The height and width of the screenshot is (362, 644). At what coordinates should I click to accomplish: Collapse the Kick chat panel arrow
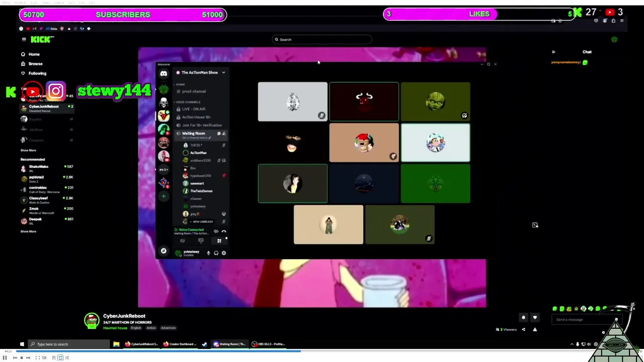point(553,52)
